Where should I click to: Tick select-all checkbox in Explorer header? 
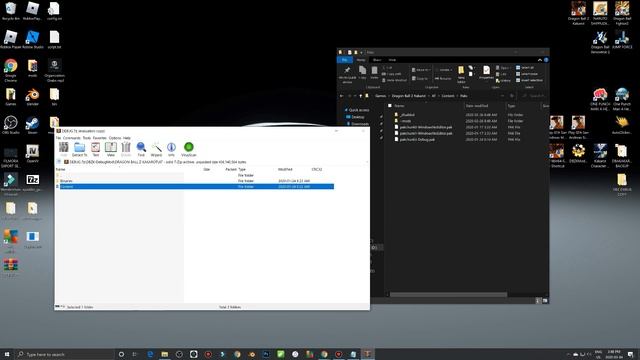(x=390, y=106)
